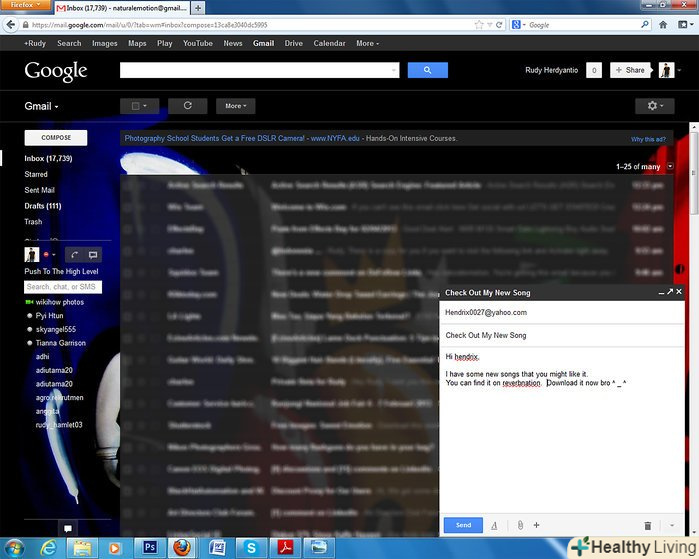Image resolution: width=699 pixels, height=559 pixels.
Task: Click the Google profile picture
Action: pyautogui.click(x=666, y=70)
